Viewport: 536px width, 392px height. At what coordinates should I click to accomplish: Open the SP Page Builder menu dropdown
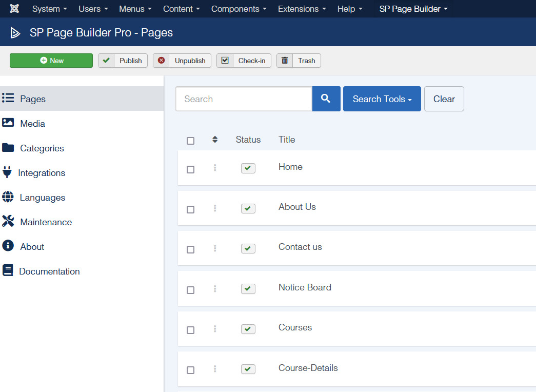413,9
